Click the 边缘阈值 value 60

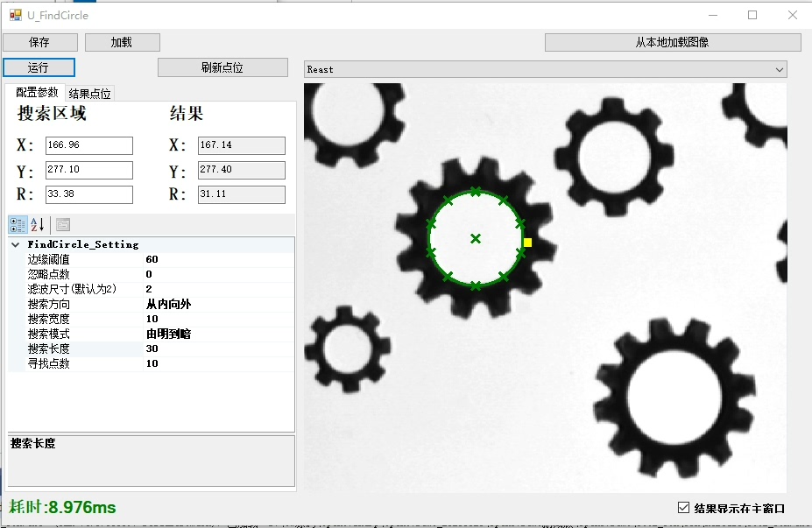pyautogui.click(x=152, y=259)
